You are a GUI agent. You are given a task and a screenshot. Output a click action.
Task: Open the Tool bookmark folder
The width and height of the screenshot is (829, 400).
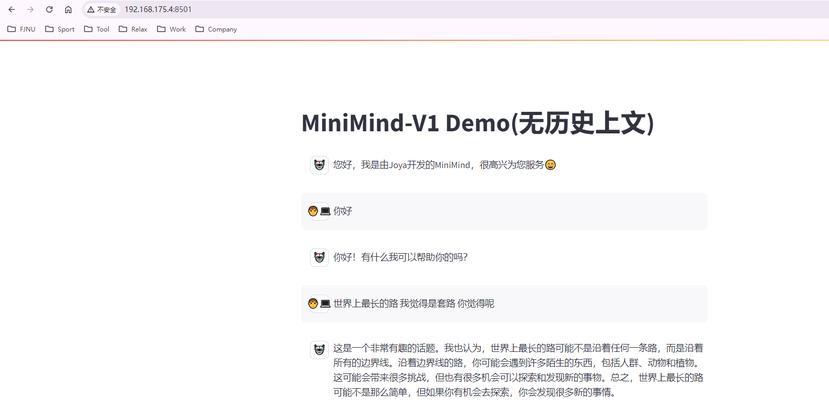point(97,29)
